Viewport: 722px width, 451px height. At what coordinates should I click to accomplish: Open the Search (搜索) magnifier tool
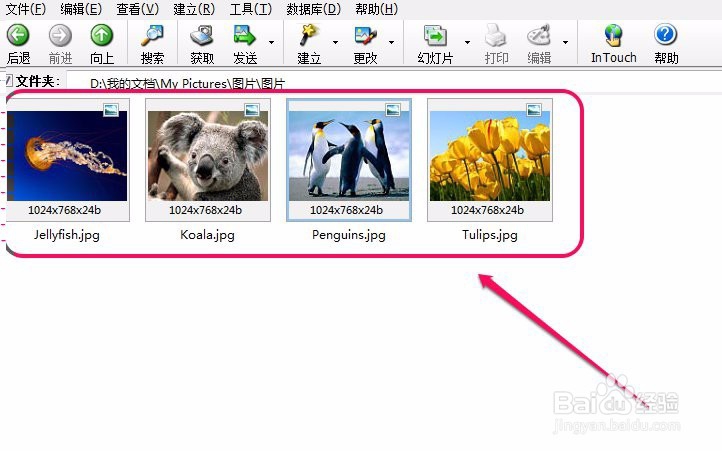click(x=152, y=35)
